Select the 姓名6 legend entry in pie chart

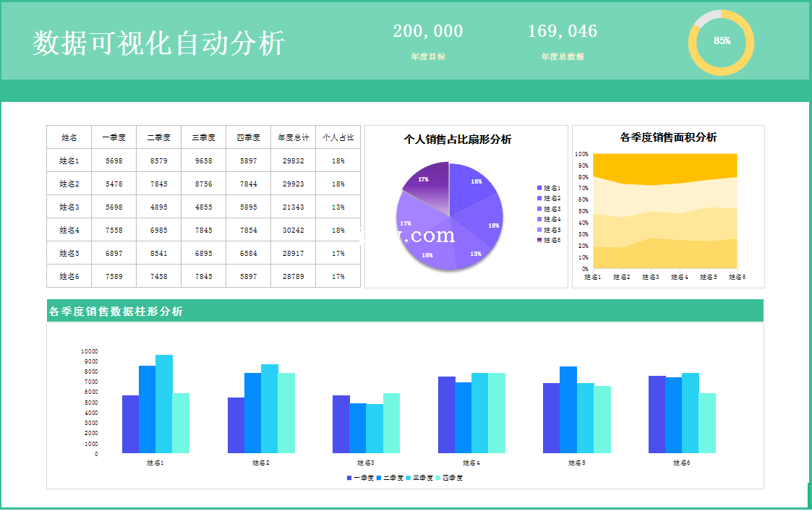tap(552, 239)
